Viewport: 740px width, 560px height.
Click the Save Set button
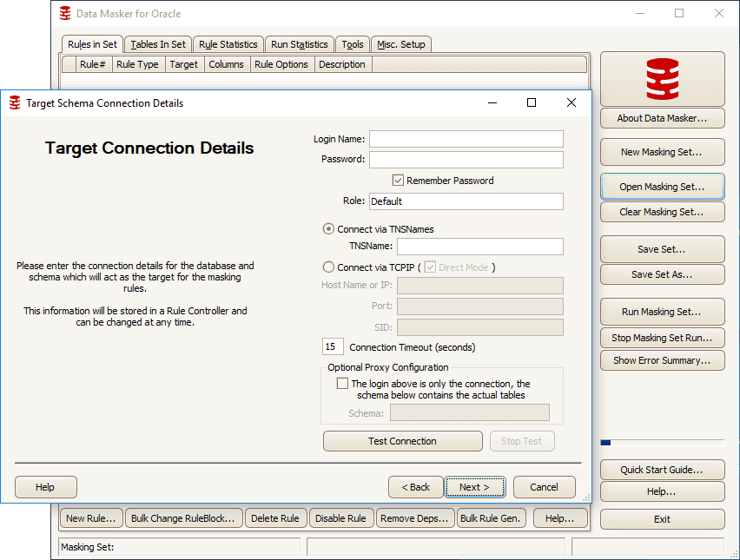point(662,249)
